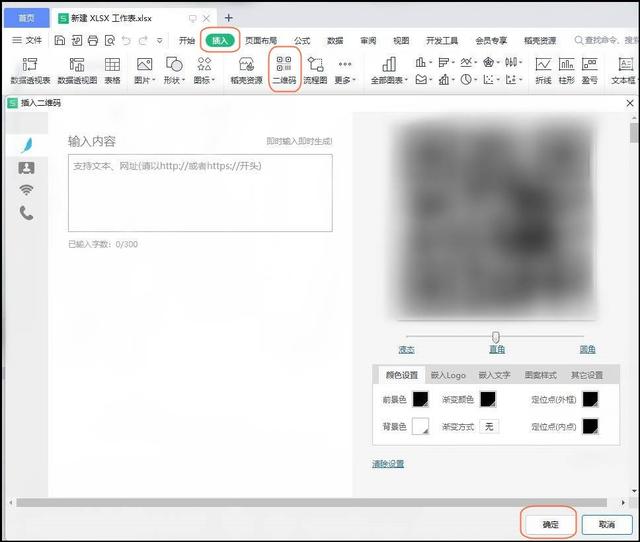Click the print icon in quick access toolbar
This screenshot has width=640, height=542.
(93, 40)
